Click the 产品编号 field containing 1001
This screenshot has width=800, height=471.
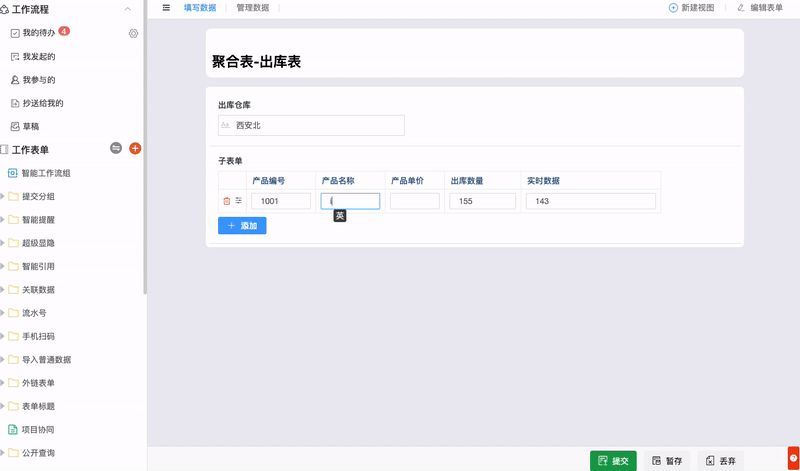coord(281,201)
